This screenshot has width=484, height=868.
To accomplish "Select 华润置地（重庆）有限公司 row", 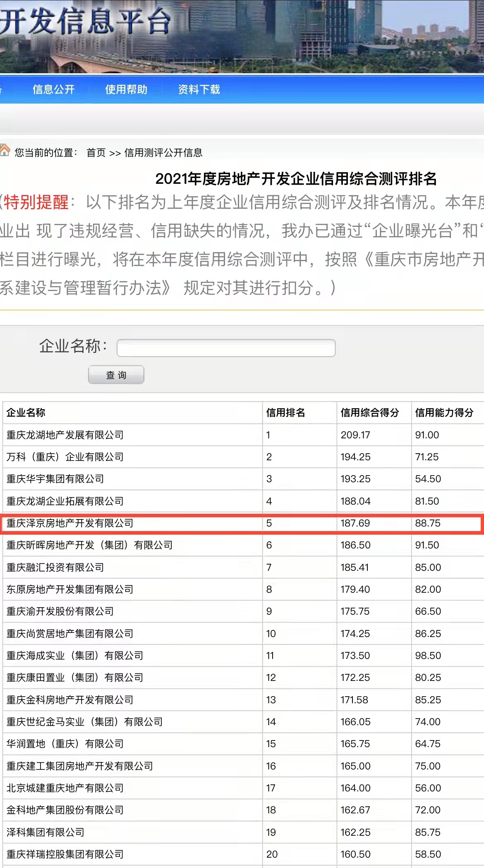I will 243,744.
